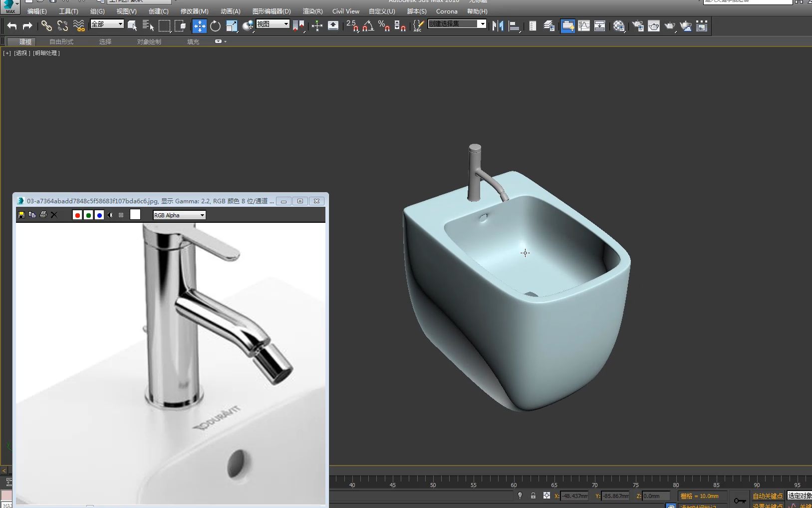
Task: Toggle the red channel in image viewer
Action: pyautogui.click(x=77, y=215)
